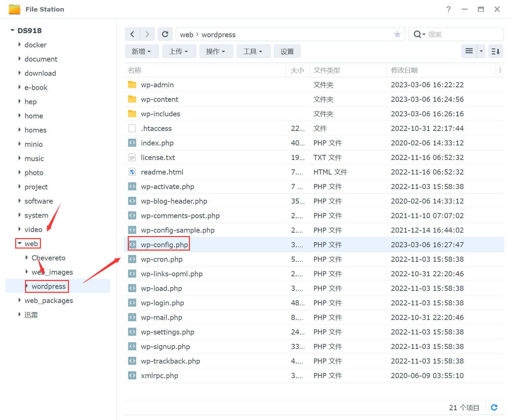Image resolution: width=511 pixels, height=420 pixels.
Task: Open the 上传 (Upload) button menu
Action: (179, 51)
